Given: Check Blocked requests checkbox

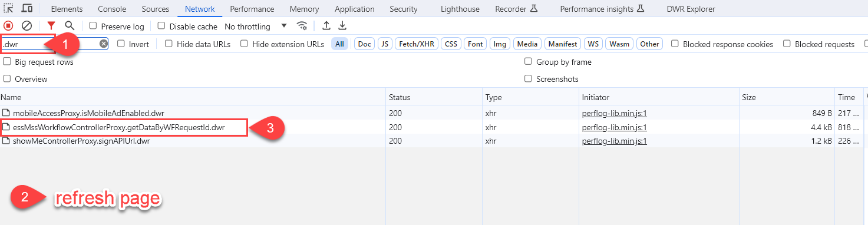Looking at the screenshot, I should tap(787, 44).
